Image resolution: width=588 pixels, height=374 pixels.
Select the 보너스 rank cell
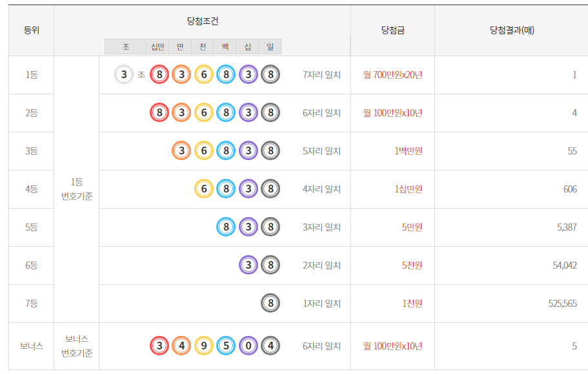(32, 346)
